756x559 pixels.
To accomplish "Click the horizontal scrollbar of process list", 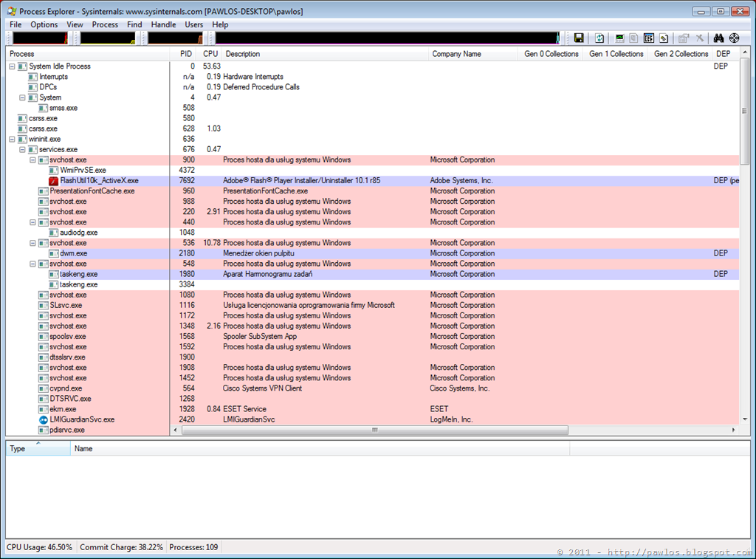I will pyautogui.click(x=453, y=430).
